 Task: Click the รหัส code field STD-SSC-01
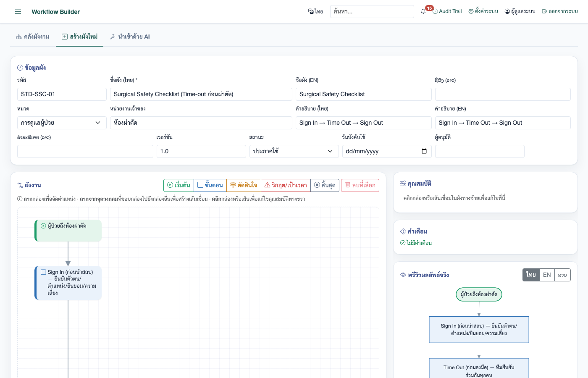click(62, 94)
